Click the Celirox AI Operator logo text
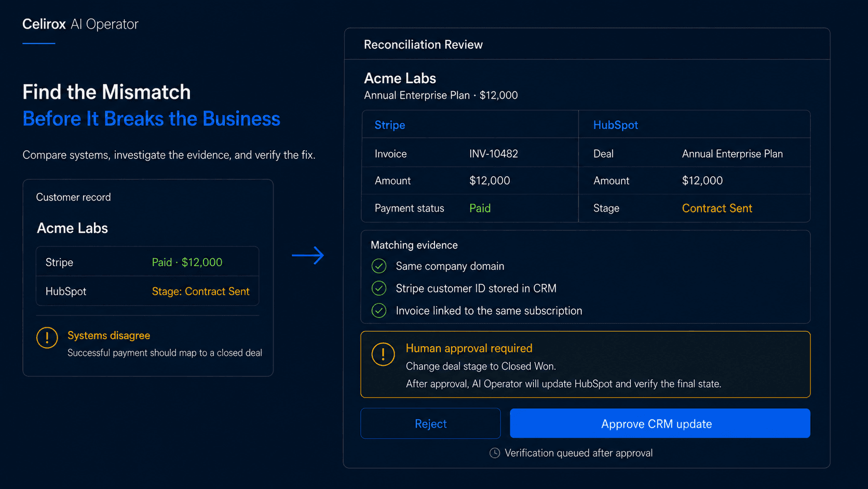868x489 pixels. (x=80, y=24)
